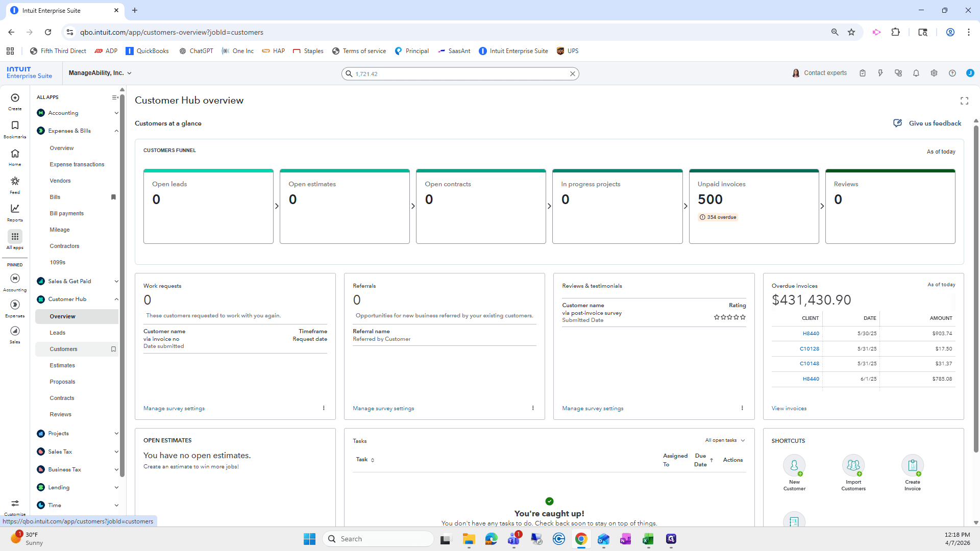Open the settings gear icon
Image resolution: width=980 pixels, height=551 pixels.
click(x=934, y=73)
